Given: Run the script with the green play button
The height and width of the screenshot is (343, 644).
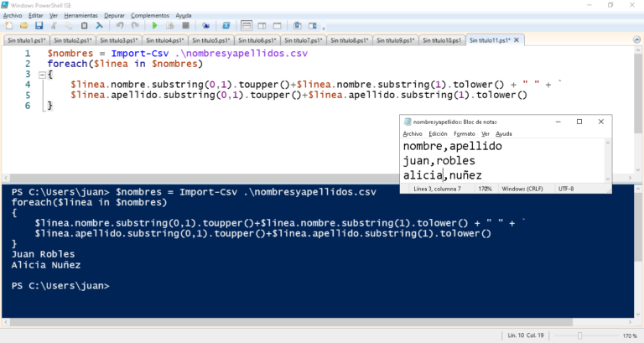Looking at the screenshot, I should 154,26.
